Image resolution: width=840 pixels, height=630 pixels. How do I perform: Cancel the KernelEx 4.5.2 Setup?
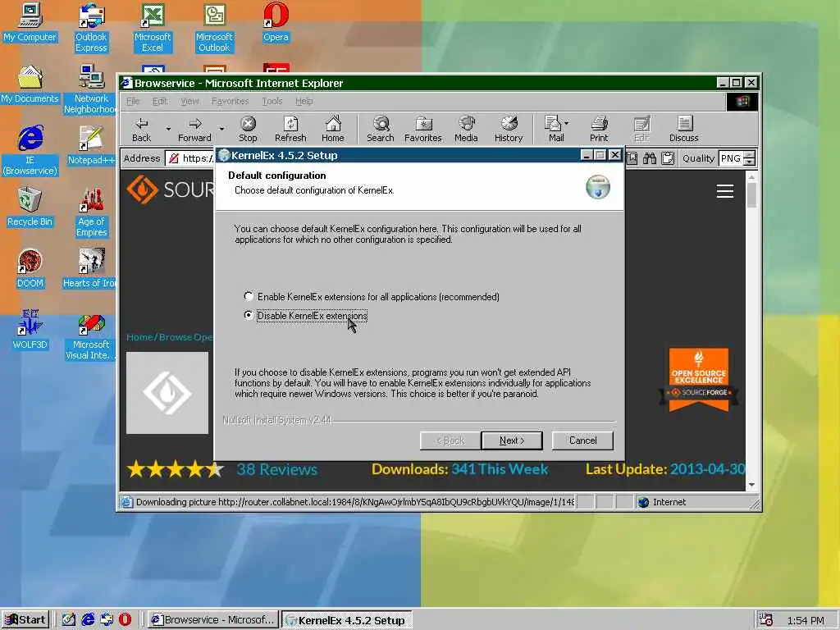(x=582, y=441)
